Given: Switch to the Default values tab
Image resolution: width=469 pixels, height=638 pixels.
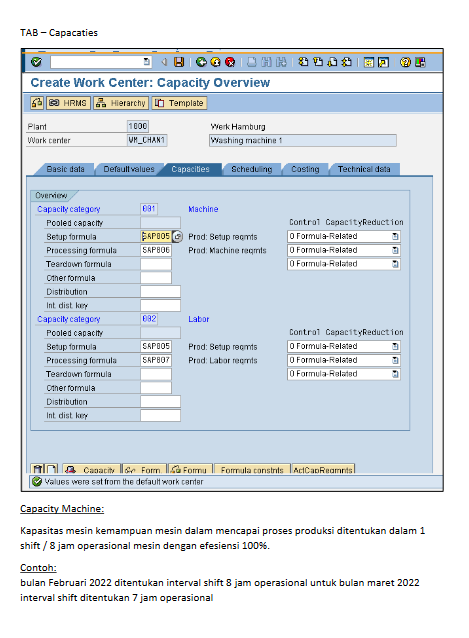Looking at the screenshot, I should pyautogui.click(x=129, y=169).
